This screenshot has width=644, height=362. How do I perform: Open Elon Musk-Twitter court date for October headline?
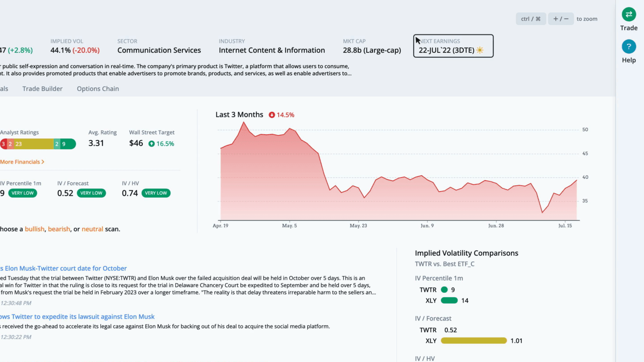tap(64, 268)
